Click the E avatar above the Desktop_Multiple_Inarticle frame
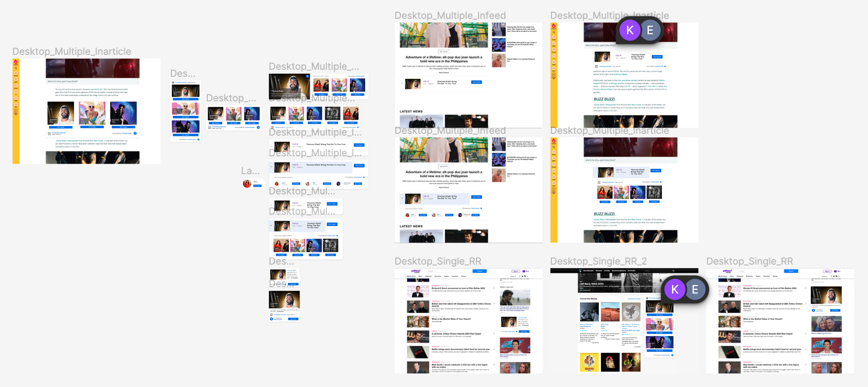 pyautogui.click(x=650, y=30)
